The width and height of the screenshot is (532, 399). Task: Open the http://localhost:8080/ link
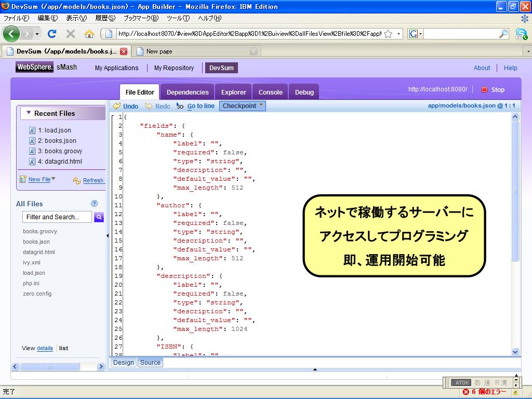click(437, 89)
